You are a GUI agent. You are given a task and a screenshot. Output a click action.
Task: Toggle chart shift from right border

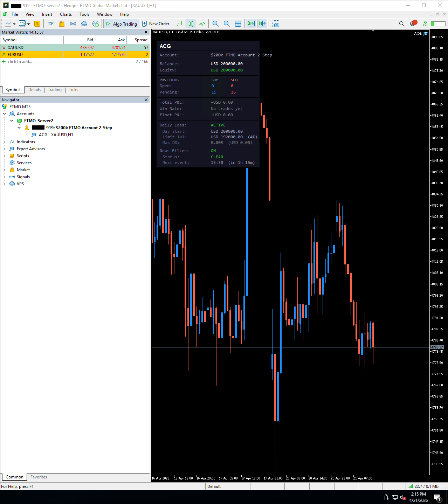262,24
